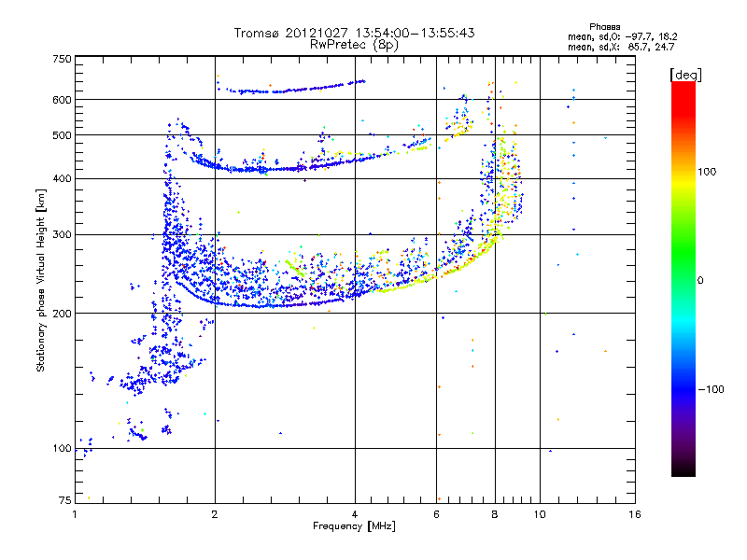
Task: Click the y-axis tick label '500'
Action: point(62,135)
